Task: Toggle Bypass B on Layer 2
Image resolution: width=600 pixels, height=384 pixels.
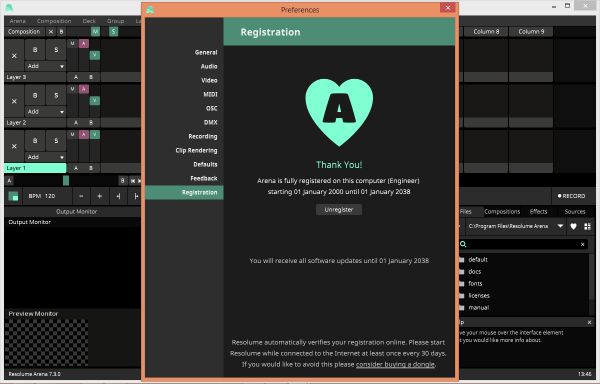Action: (35, 95)
